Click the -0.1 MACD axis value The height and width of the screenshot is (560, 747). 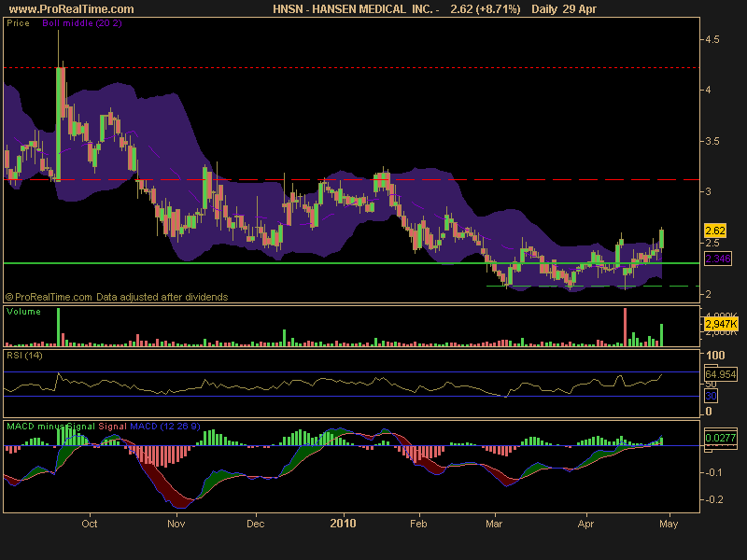point(712,473)
